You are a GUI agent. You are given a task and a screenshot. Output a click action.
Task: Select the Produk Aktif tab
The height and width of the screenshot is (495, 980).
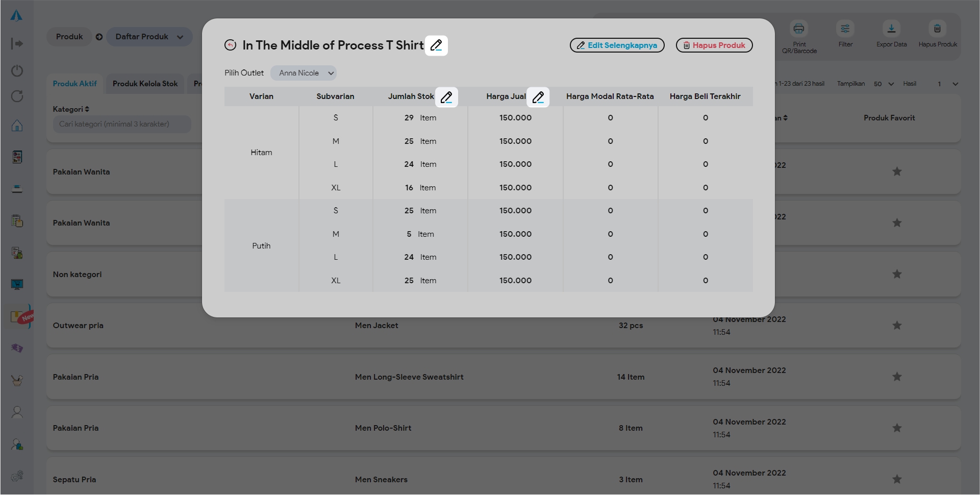[74, 84]
